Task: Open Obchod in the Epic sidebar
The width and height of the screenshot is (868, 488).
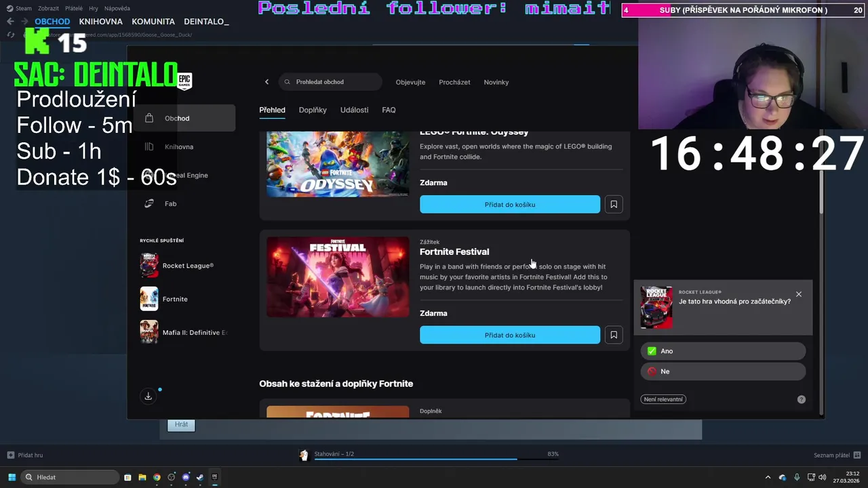Action: pyautogui.click(x=184, y=118)
